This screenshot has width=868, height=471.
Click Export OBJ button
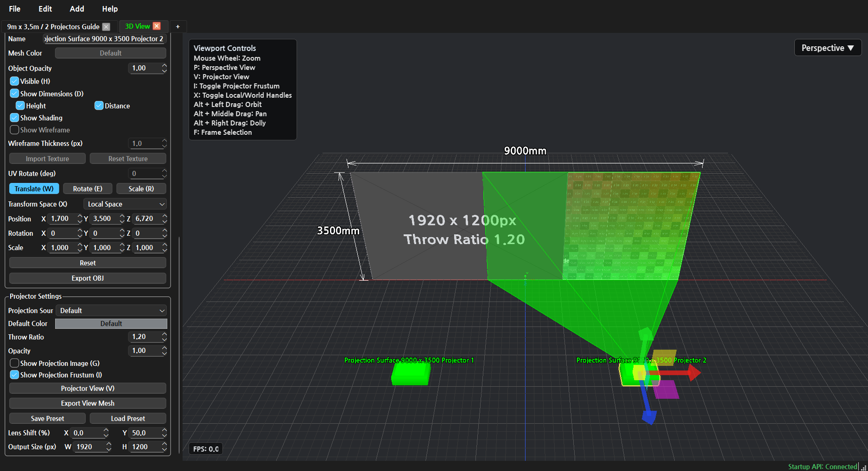pos(88,278)
